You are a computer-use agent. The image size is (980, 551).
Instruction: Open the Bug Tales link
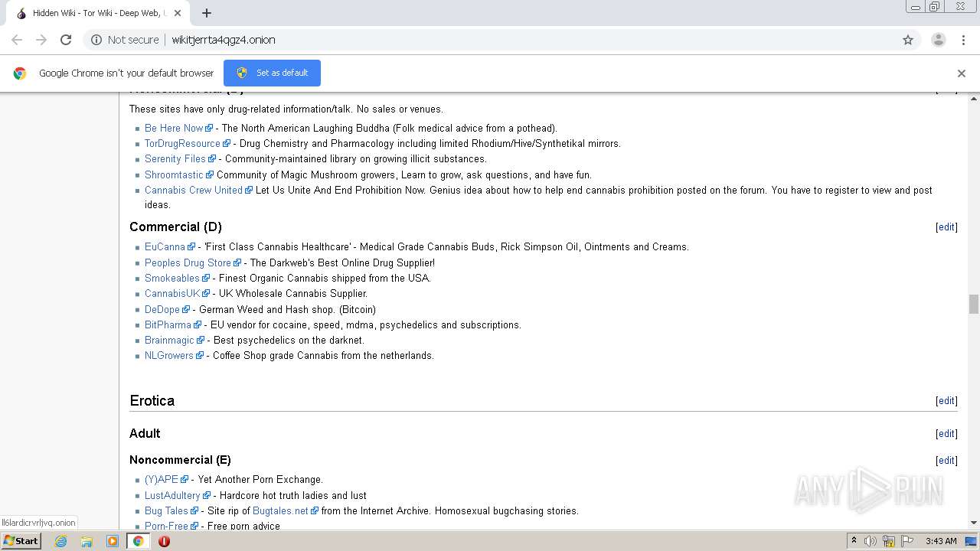[x=166, y=510]
